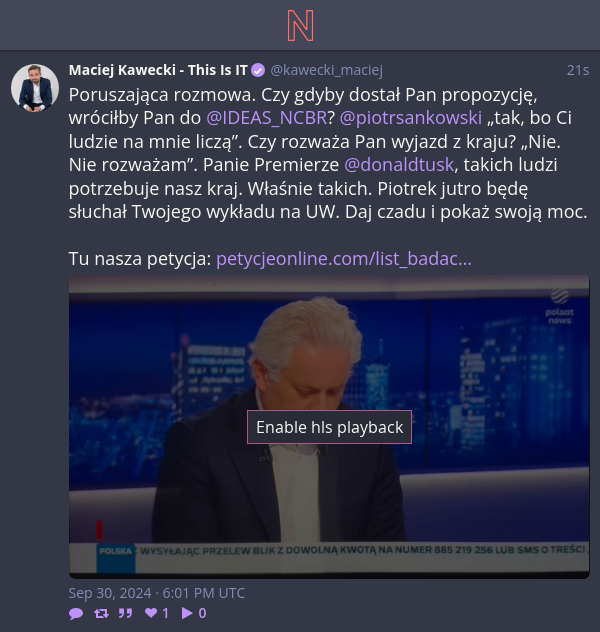Screen dimensions: 600x632
Task: Click the likes count number 1
Action: 165,613
